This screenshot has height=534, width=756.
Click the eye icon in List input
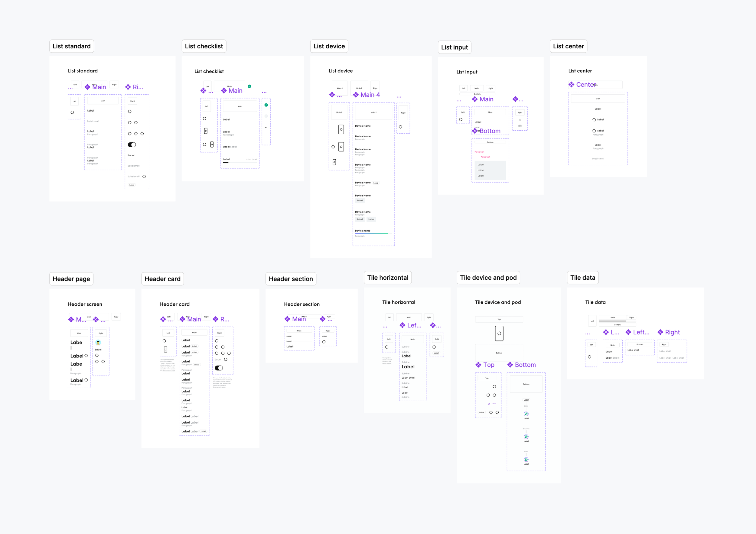(x=520, y=126)
